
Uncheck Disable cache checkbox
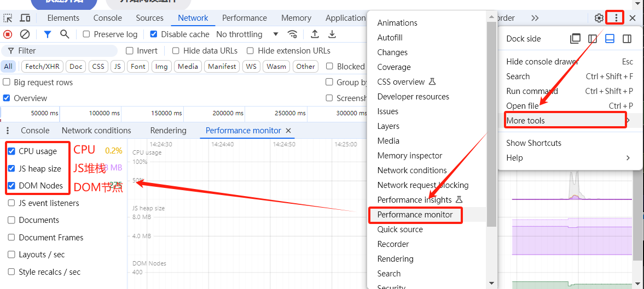154,34
